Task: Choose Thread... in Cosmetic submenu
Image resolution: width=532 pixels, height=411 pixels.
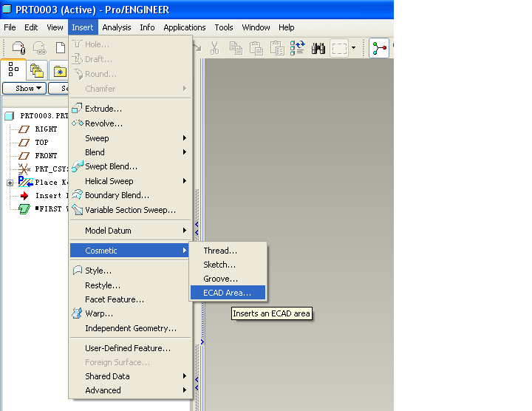Action: [228, 251]
